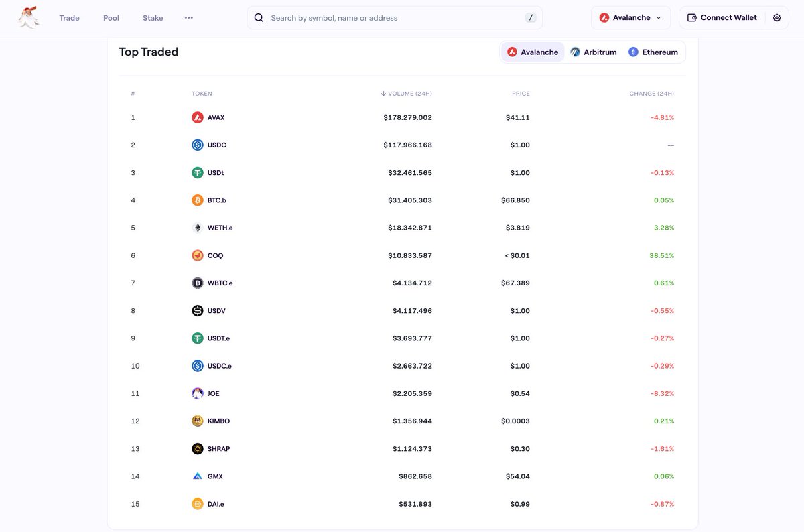This screenshot has width=804, height=532.
Task: Click the $1.124.373 SHRAP volume
Action: tap(412, 449)
